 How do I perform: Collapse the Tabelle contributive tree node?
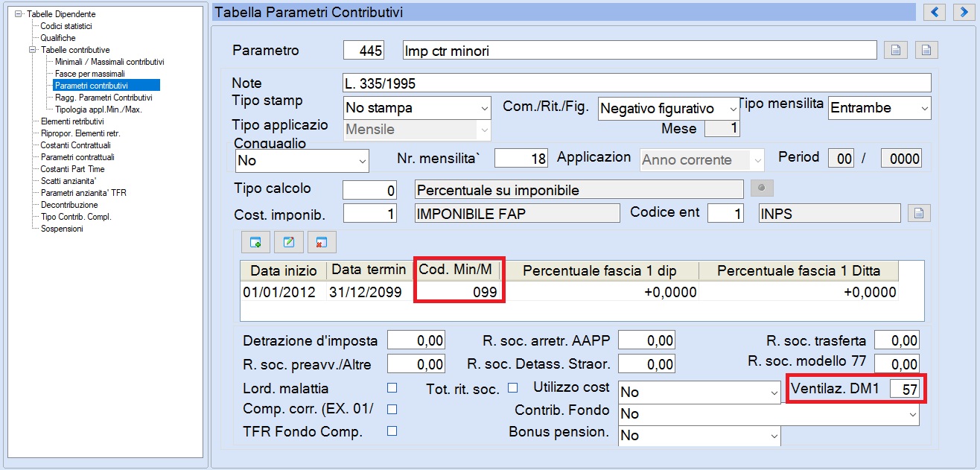pos(32,50)
